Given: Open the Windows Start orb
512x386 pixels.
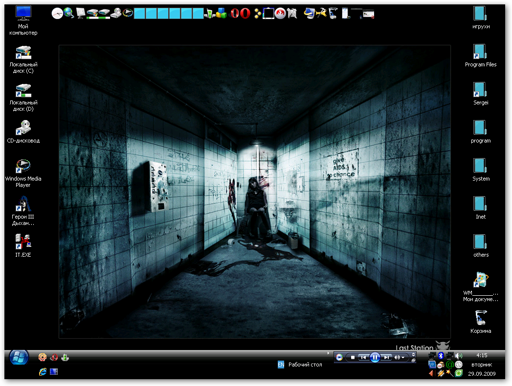Looking at the screenshot, I should (19, 357).
